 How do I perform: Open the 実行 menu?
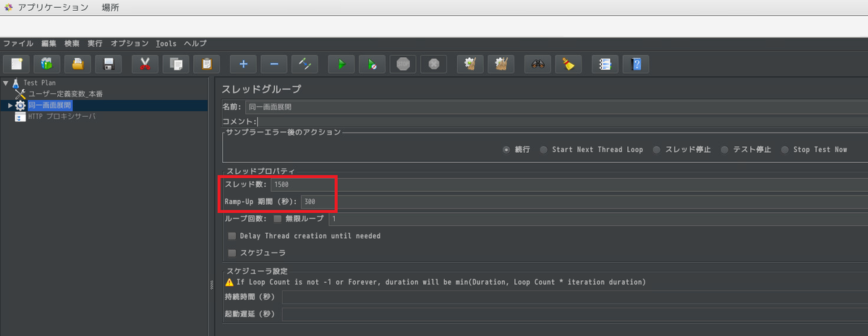tap(95, 43)
